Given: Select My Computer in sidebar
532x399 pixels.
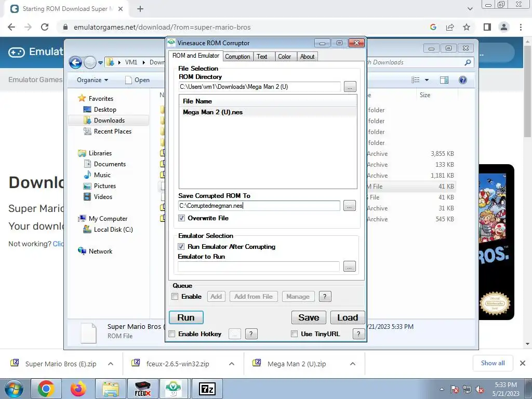Looking at the screenshot, I should tap(102, 219).
